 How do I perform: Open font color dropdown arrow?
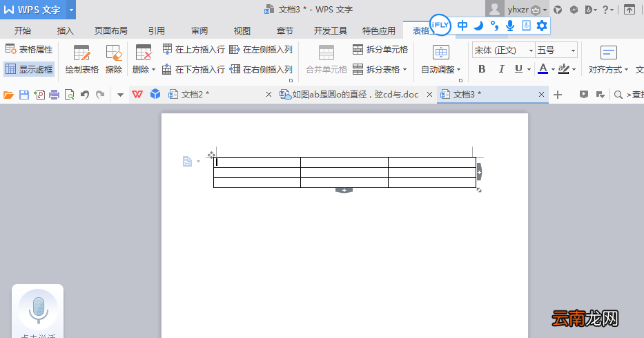tap(553, 70)
